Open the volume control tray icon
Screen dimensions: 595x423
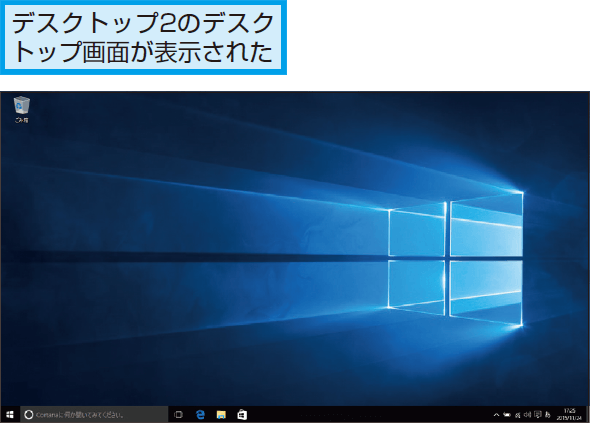point(527,415)
